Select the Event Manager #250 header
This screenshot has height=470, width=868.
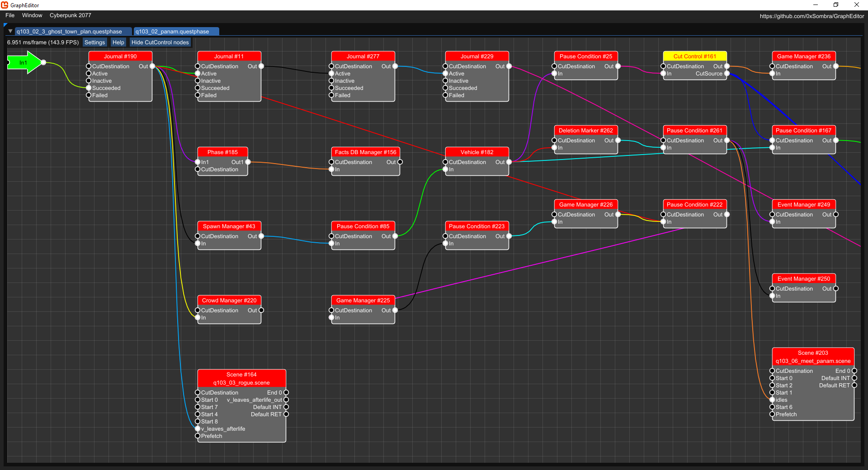(804, 279)
